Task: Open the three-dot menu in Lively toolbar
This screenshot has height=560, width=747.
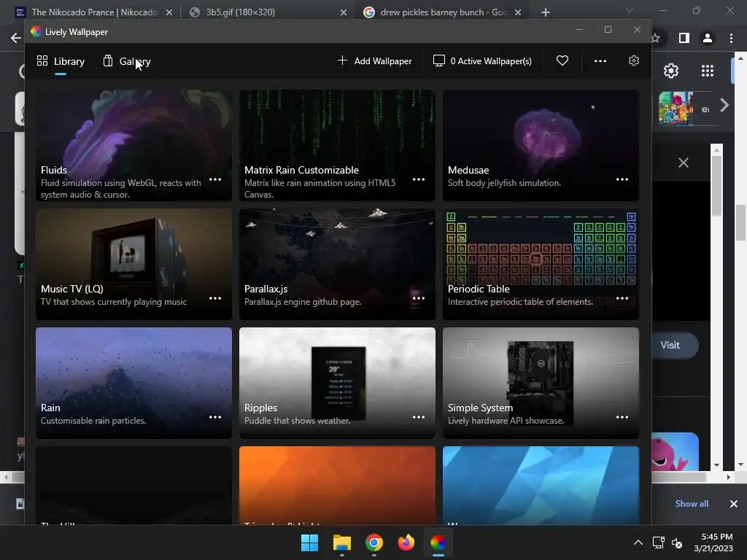Action: point(600,61)
